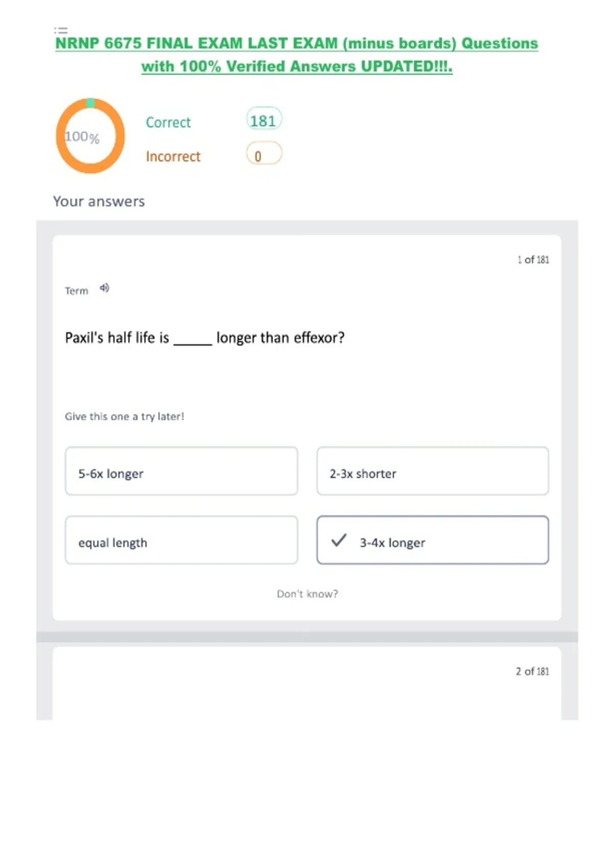
Task: Click the 'Incorrect' label
Action: coord(173,156)
